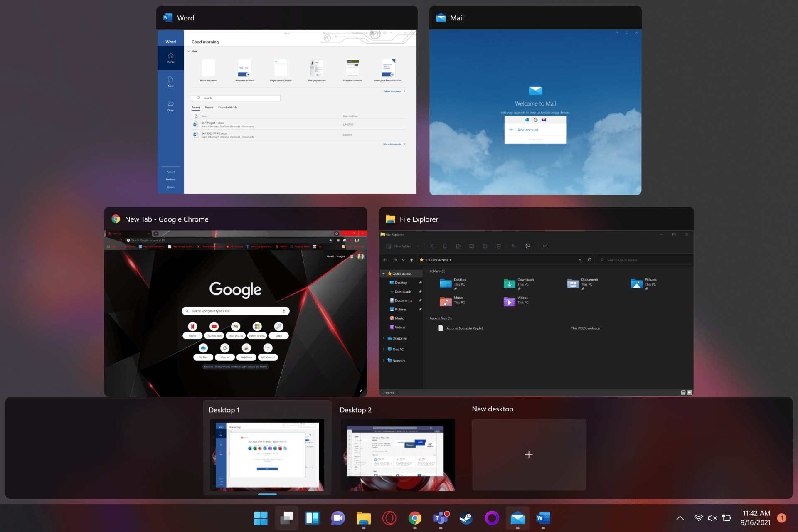The width and height of the screenshot is (798, 532).
Task: Launch Teams Chat from the taskbar
Action: click(x=338, y=518)
